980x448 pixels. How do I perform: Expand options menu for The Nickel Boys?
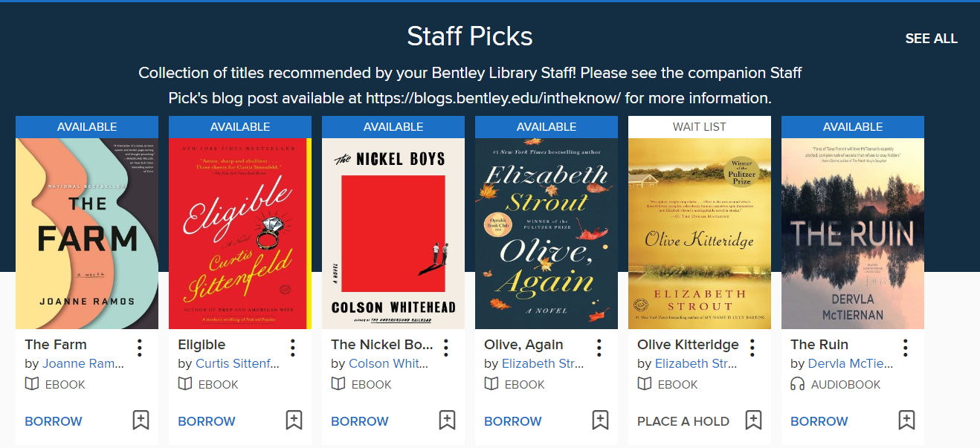pyautogui.click(x=446, y=347)
